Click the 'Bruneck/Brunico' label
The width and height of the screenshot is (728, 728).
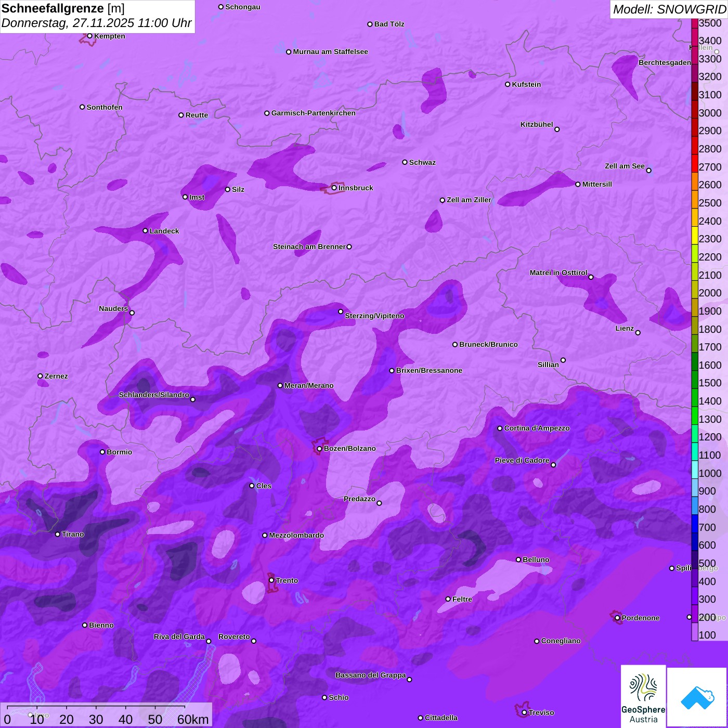pos(489,344)
